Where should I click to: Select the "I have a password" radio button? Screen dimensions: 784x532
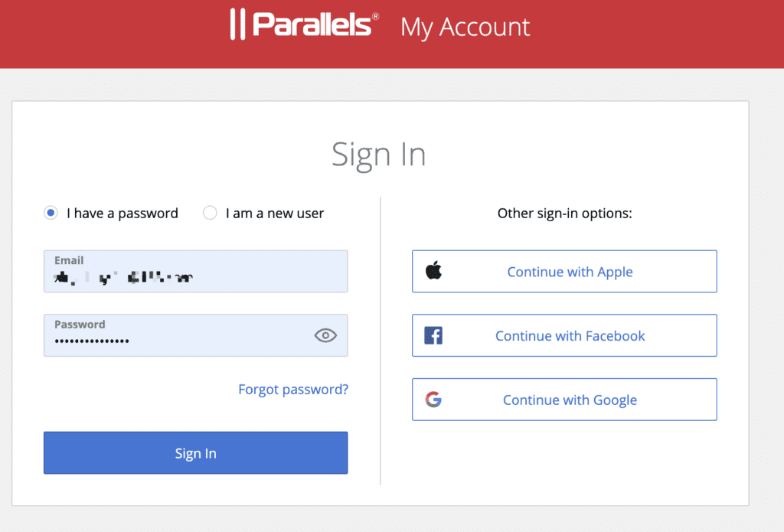click(x=51, y=213)
